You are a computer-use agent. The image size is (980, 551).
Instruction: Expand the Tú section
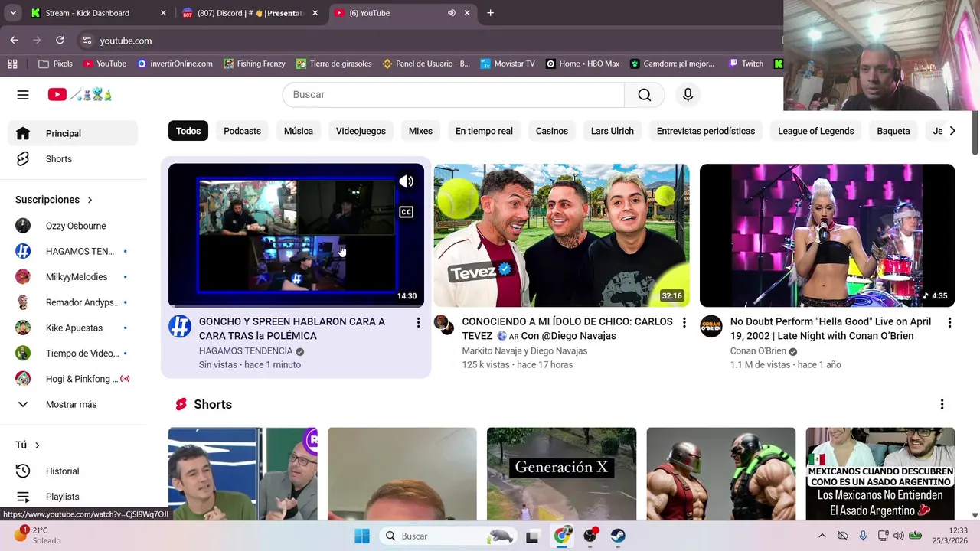point(28,445)
